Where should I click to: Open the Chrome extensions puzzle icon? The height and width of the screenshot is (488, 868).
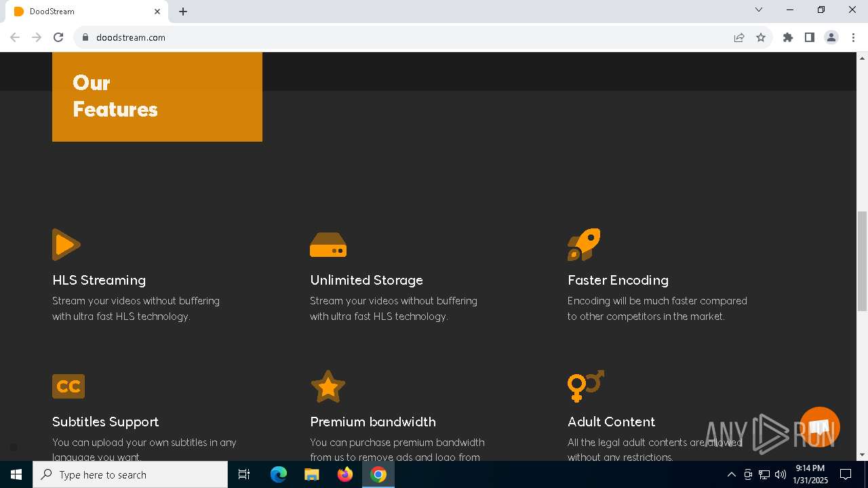788,37
